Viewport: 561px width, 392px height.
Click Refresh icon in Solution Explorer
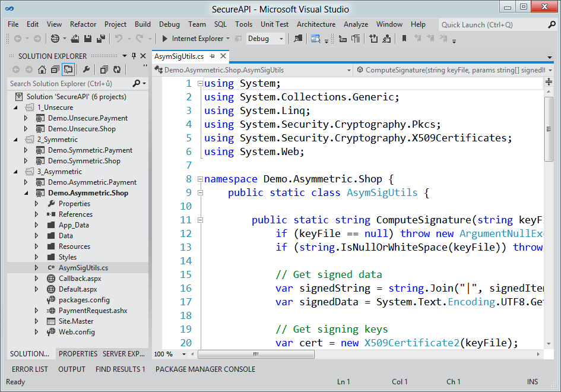point(117,69)
